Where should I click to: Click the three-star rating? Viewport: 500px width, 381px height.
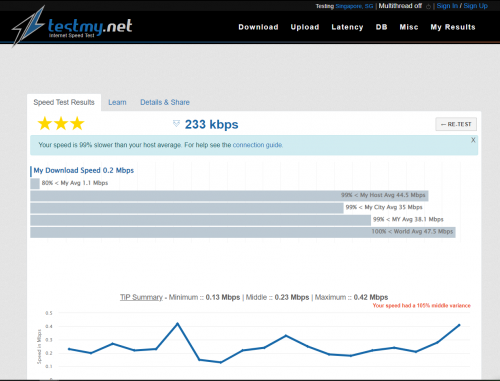tap(61, 123)
